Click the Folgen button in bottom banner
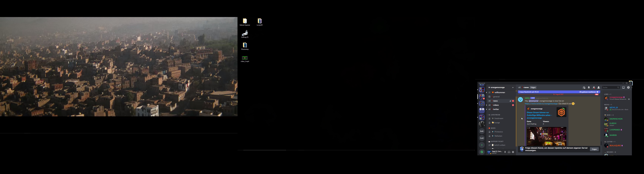This screenshot has width=644, height=174. (594, 149)
